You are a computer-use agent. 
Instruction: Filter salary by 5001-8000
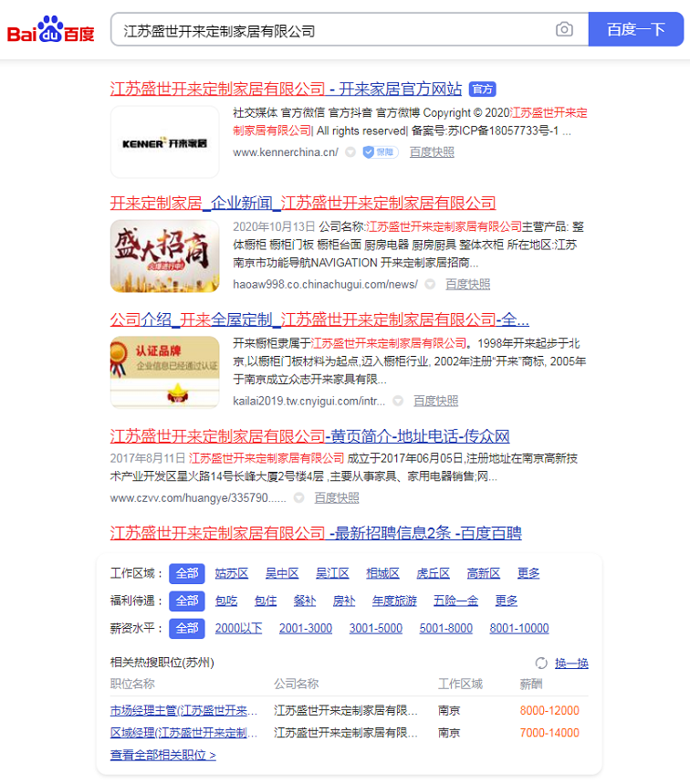[x=446, y=629]
